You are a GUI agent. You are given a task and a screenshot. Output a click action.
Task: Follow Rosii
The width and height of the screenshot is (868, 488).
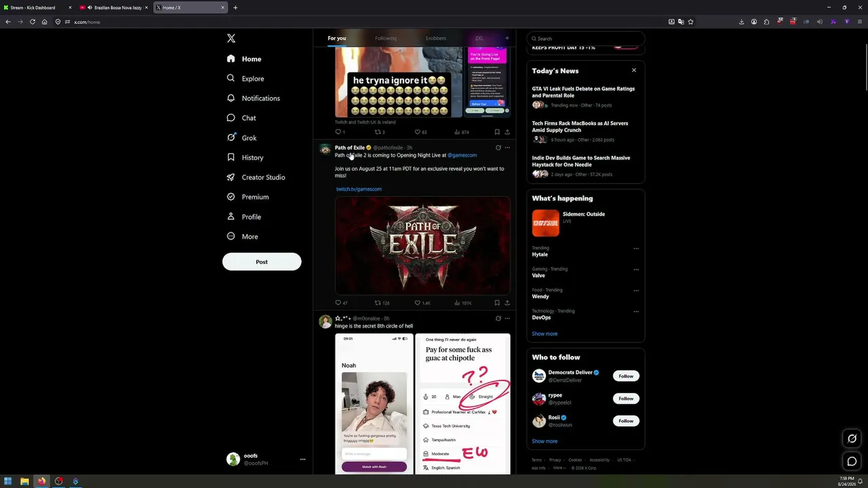(626, 421)
